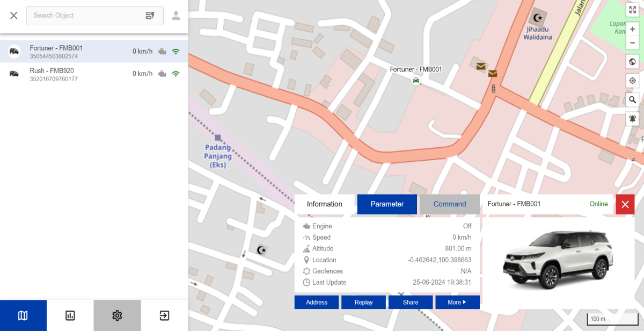The height and width of the screenshot is (331, 644).
Task: Click the Share button
Action: click(x=411, y=303)
